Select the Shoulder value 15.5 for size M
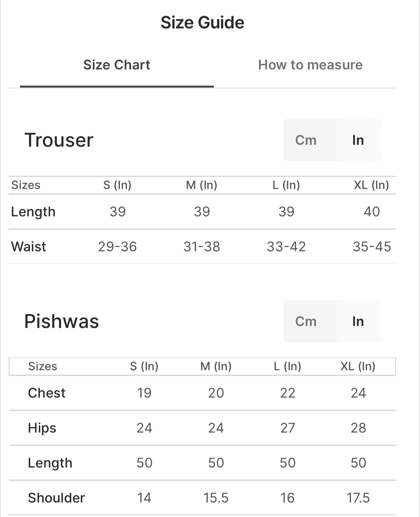The width and height of the screenshot is (420, 517). point(216,498)
